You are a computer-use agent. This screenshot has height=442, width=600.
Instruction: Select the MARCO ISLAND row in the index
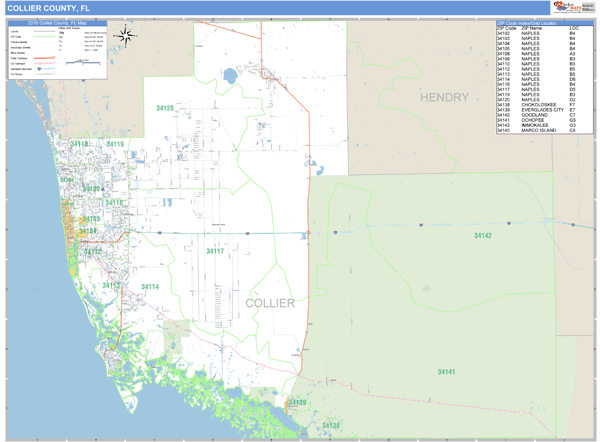coord(543,130)
